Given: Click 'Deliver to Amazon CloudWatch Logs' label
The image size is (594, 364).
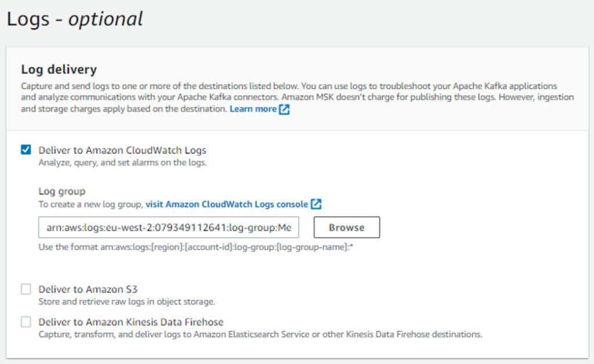Looking at the screenshot, I should 122,150.
